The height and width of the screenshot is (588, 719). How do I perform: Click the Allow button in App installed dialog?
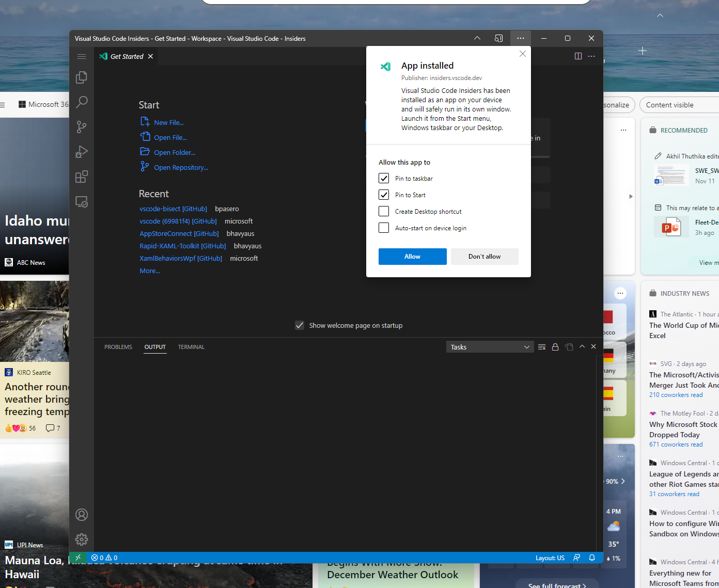click(412, 256)
